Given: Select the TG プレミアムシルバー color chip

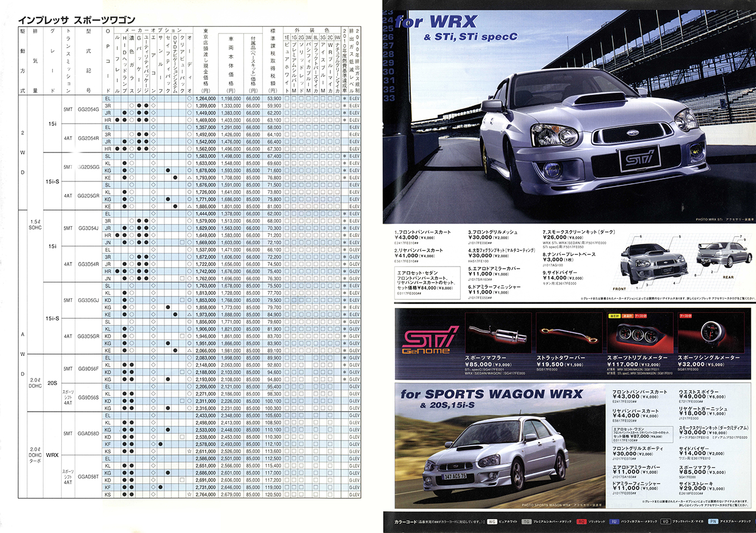Looking at the screenshot, I should point(526,521).
